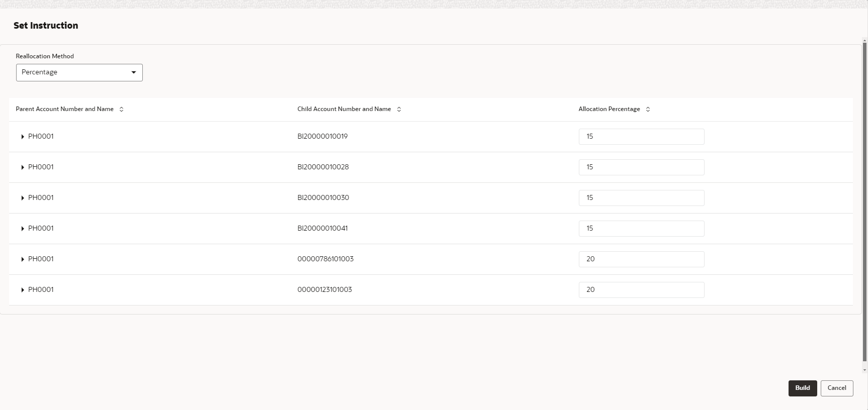This screenshot has width=868, height=410.
Task: Sort by Allocation Percentage column
Action: pyautogui.click(x=648, y=109)
